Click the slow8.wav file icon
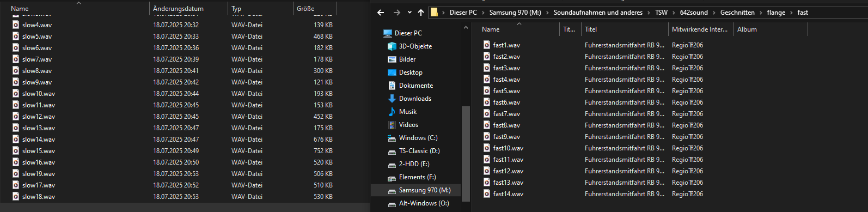 click(x=16, y=71)
